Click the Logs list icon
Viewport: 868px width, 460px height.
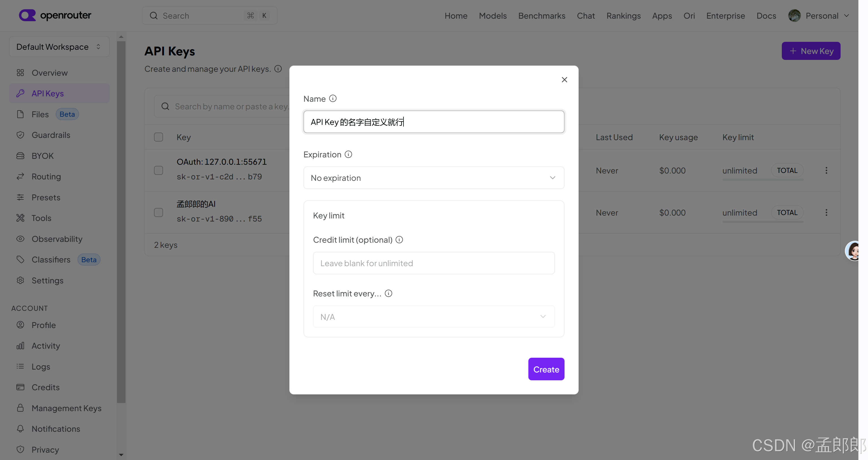20,366
